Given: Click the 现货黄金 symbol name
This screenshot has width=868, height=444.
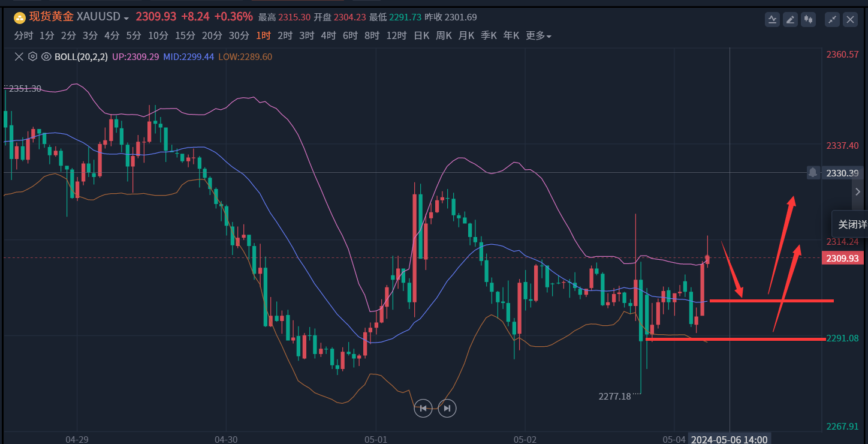Looking at the screenshot, I should pos(51,17).
